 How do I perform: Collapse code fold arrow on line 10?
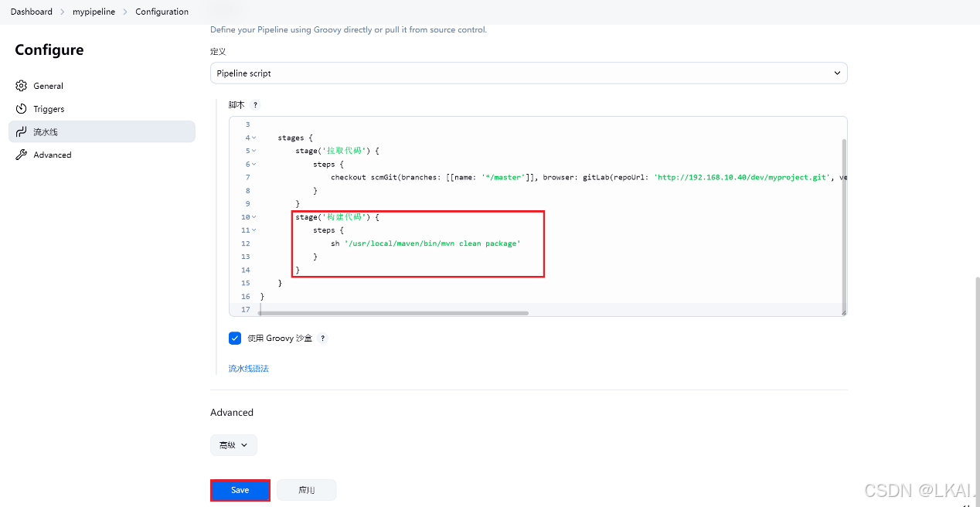tap(254, 217)
